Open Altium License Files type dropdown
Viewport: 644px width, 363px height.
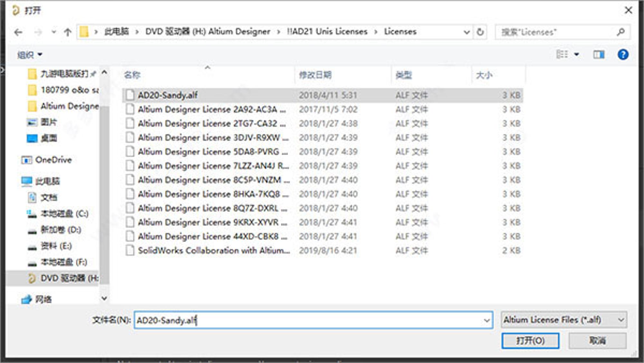(x=564, y=320)
